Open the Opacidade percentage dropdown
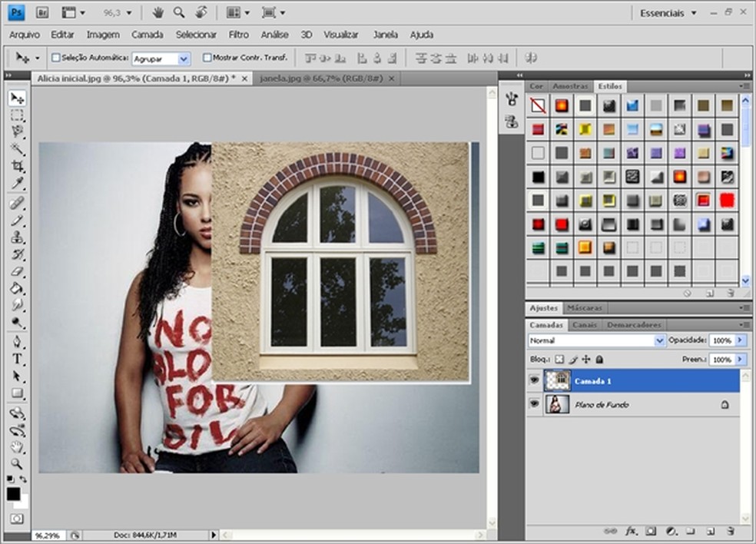 click(739, 340)
